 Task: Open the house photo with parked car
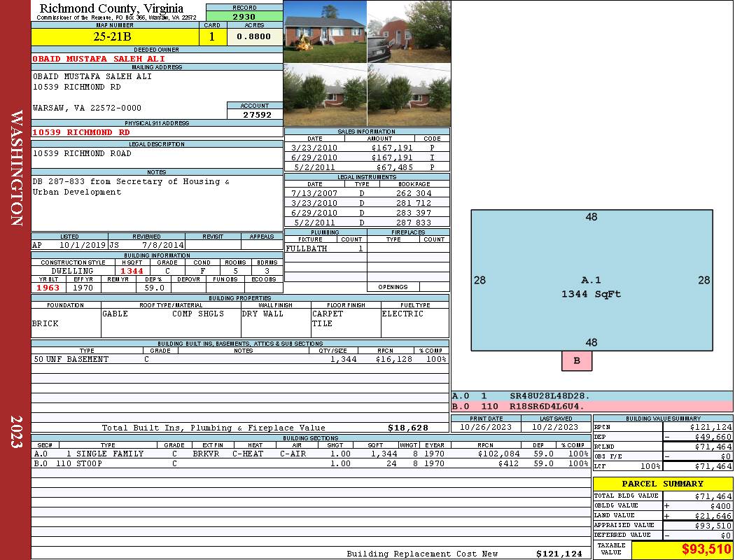[x=409, y=31]
